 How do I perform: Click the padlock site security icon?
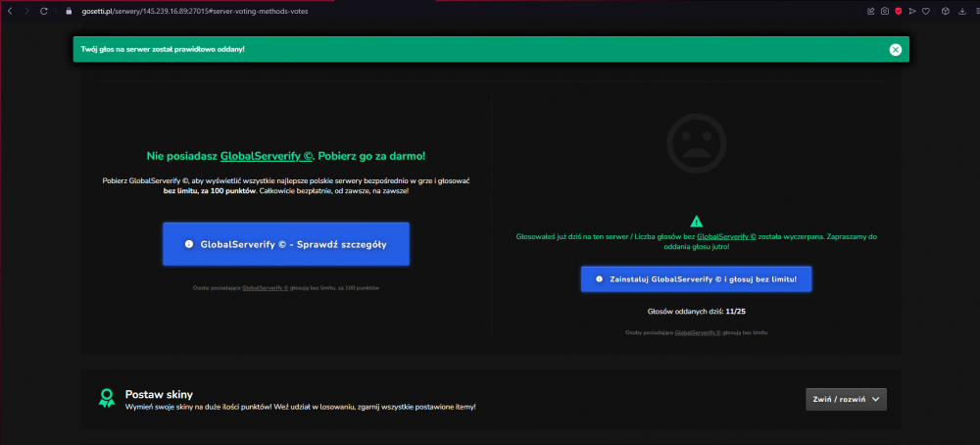click(70, 11)
